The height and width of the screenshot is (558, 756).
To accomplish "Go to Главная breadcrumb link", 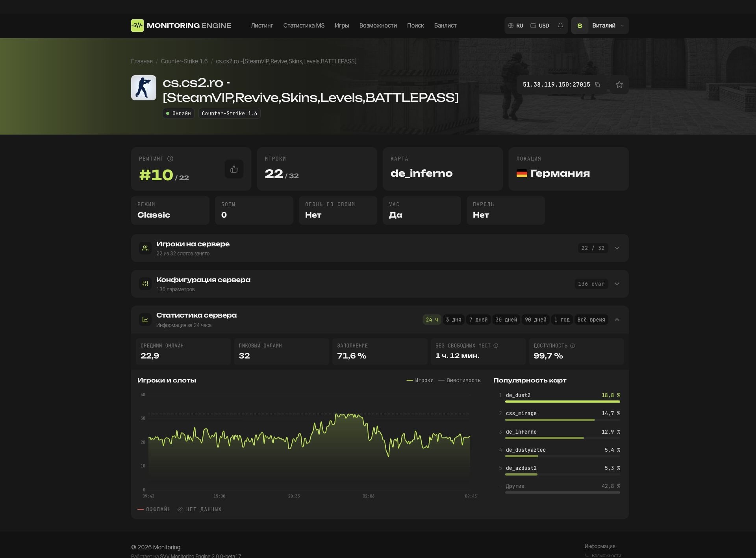I will 142,61.
